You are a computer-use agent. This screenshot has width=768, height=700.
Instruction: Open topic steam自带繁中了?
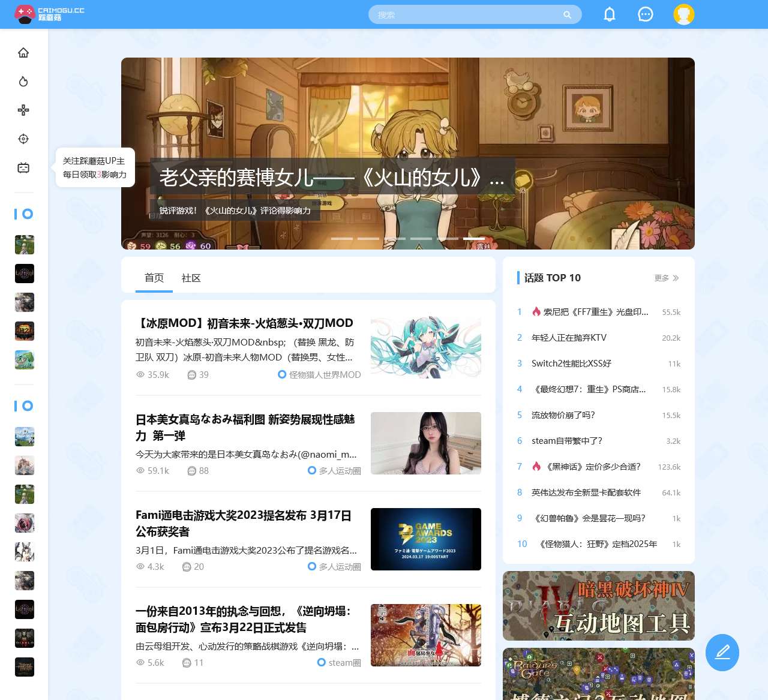[567, 441]
